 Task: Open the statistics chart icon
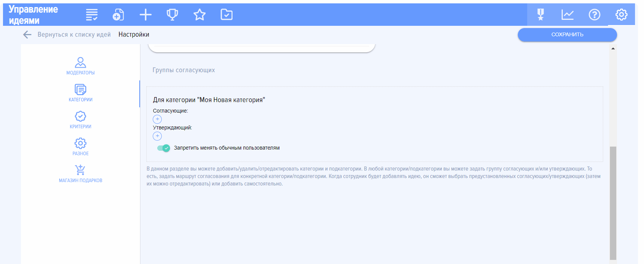(x=567, y=15)
